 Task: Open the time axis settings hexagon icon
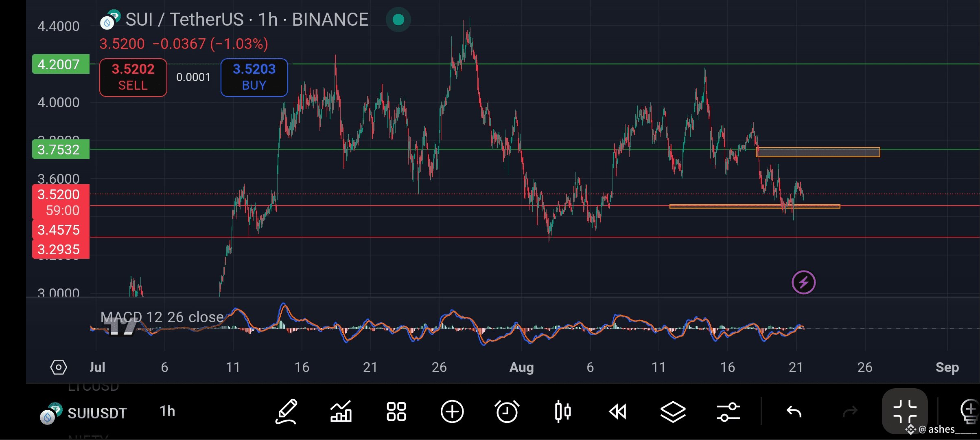tap(59, 367)
